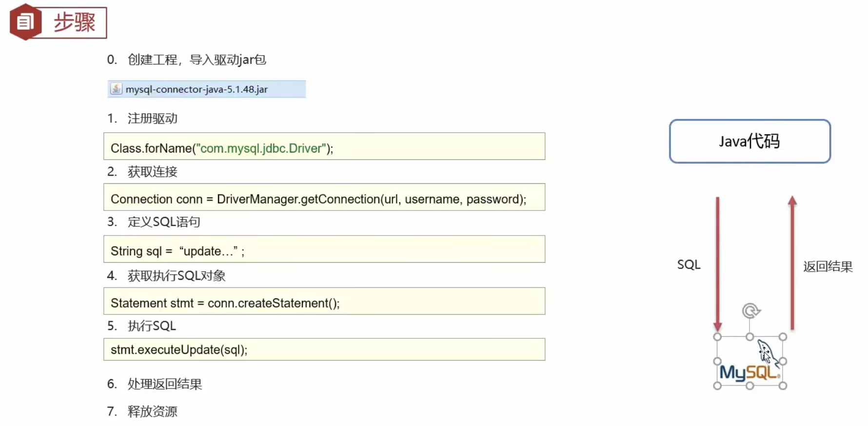The width and height of the screenshot is (868, 426).
Task: Click the Class.forName code box
Action: point(324,146)
